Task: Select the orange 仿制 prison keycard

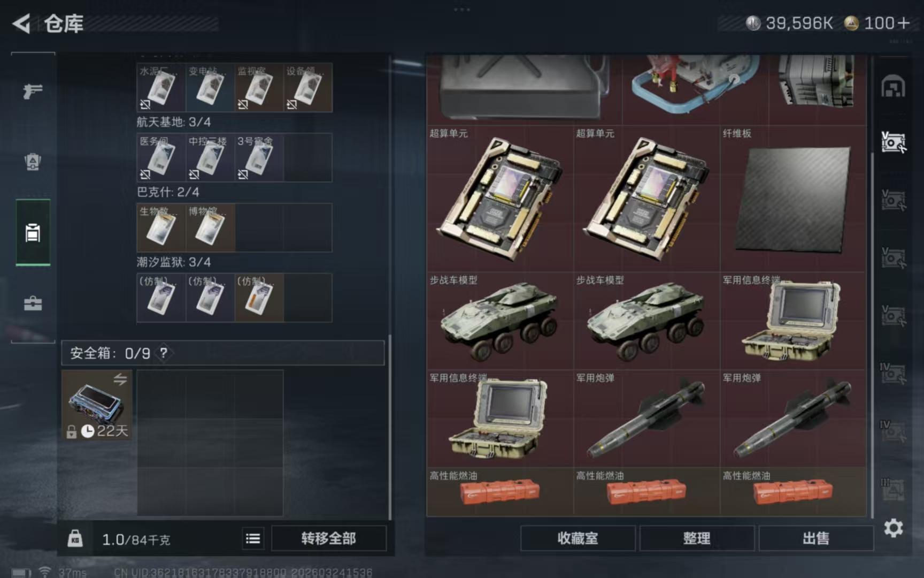Action: point(259,298)
